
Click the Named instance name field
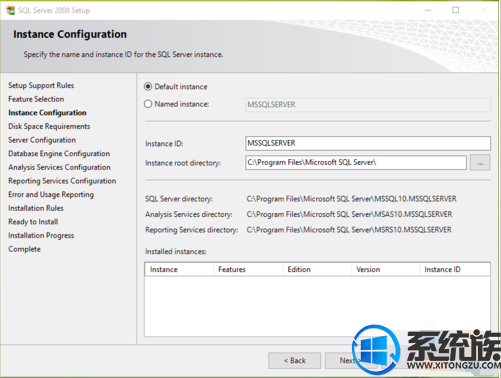click(368, 105)
